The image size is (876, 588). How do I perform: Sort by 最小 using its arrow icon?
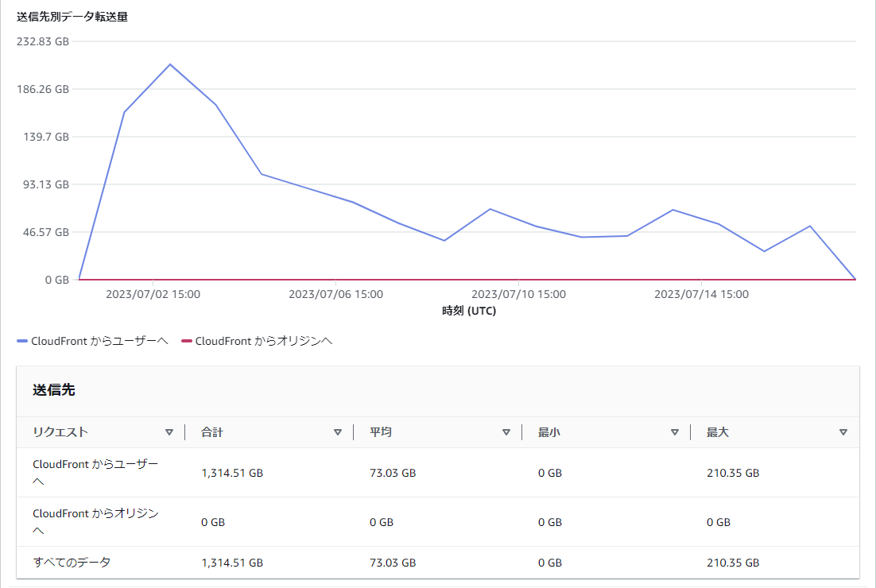(674, 432)
